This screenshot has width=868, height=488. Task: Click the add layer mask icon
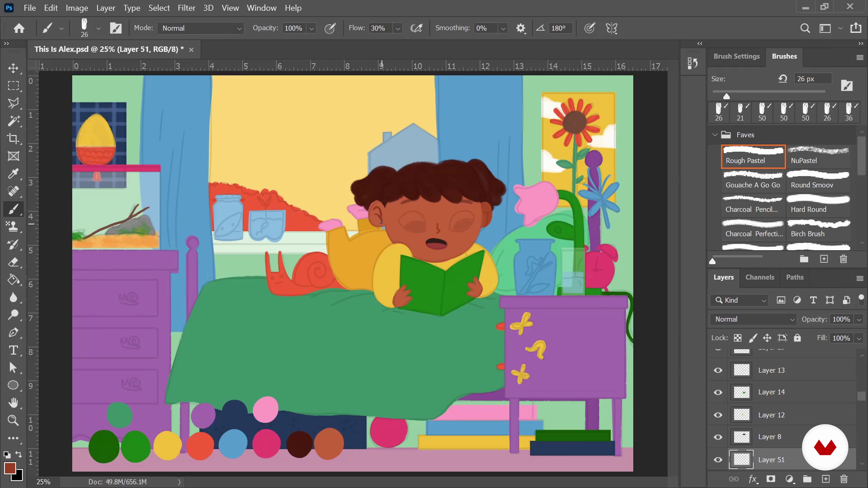pos(771,479)
